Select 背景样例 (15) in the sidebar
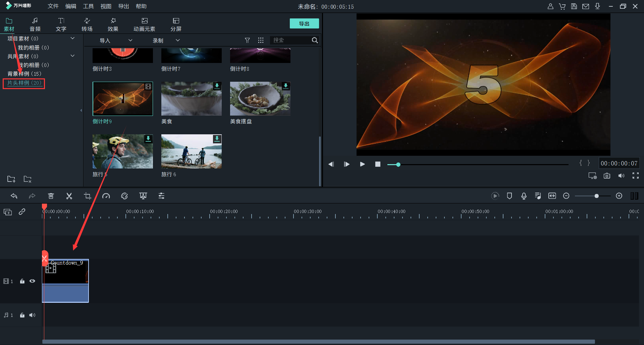Screen dimensions: 644x345 pyautogui.click(x=24, y=74)
